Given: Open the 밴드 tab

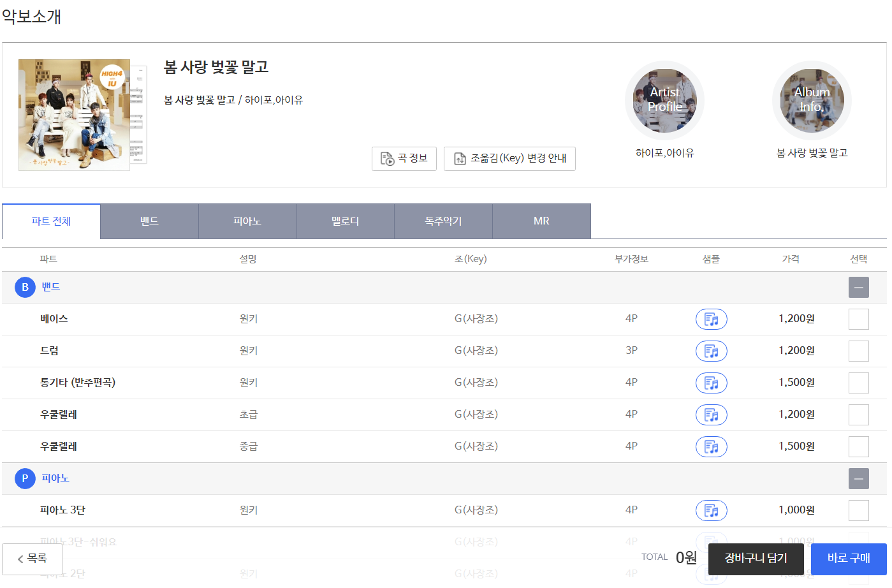Looking at the screenshot, I should pyautogui.click(x=149, y=221).
